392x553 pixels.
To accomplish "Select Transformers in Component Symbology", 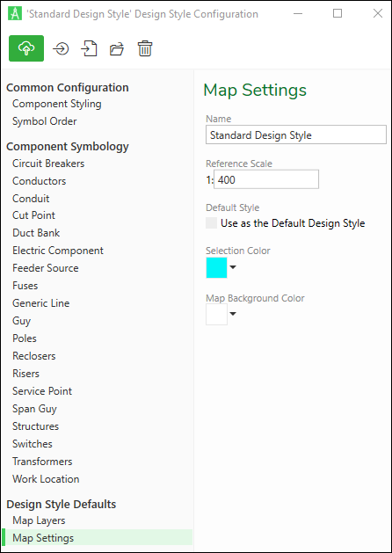I will (42, 462).
